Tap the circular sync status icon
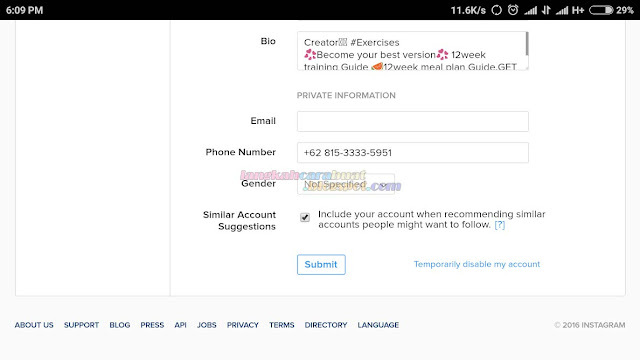This screenshot has width=640, height=360. point(496,10)
